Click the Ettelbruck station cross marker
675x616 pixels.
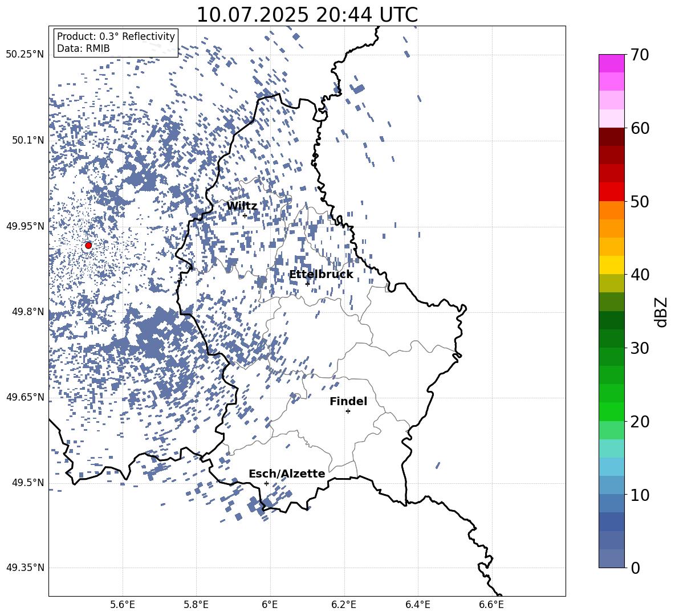(x=307, y=284)
